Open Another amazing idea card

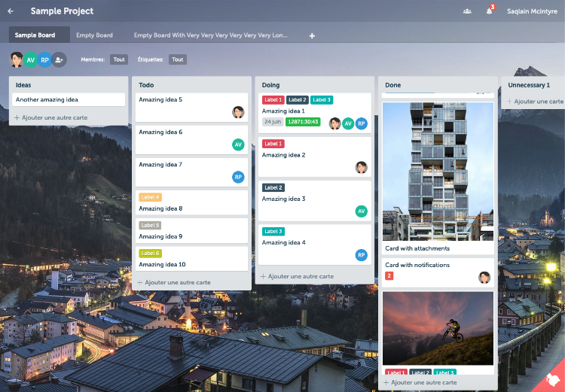click(x=69, y=100)
